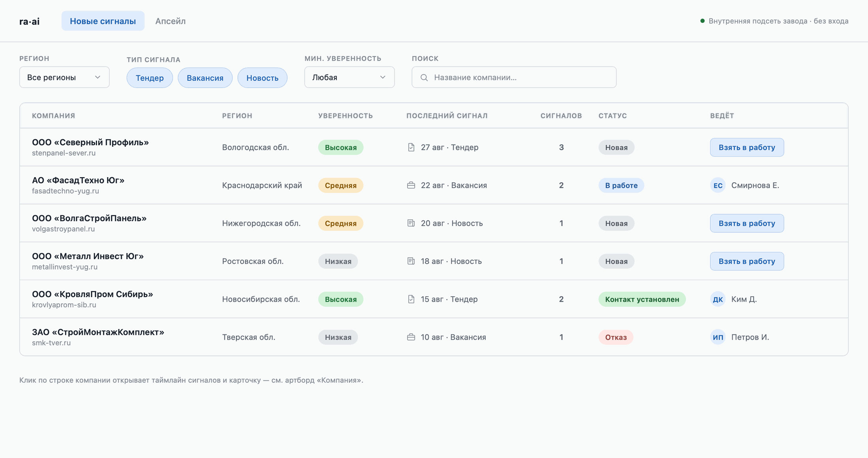Click the ra·ai logo

(30, 21)
